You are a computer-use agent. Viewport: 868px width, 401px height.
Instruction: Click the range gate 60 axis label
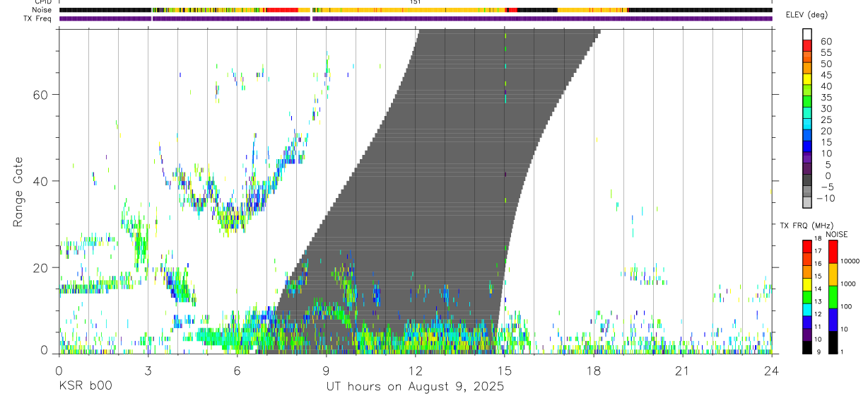[44, 94]
